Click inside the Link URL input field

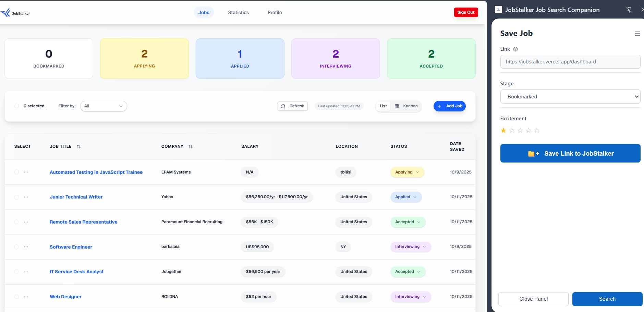click(x=570, y=62)
